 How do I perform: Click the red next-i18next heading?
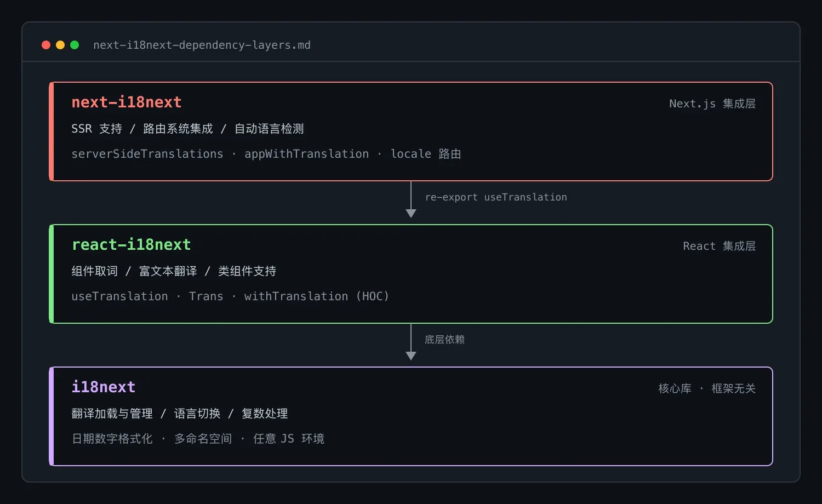(127, 102)
